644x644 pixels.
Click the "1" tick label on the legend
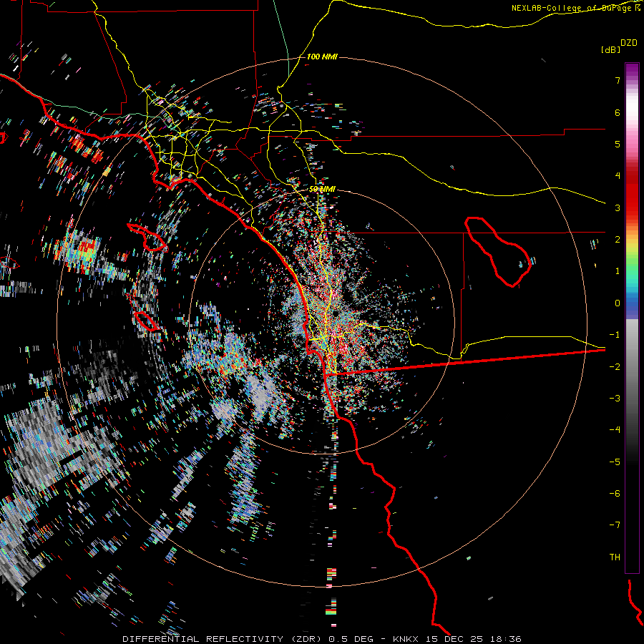point(618,271)
